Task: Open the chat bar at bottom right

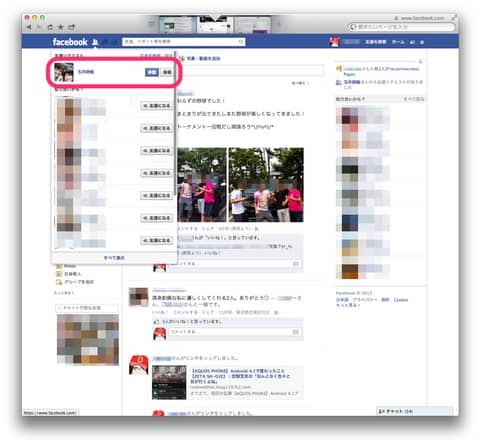Action: [414, 411]
